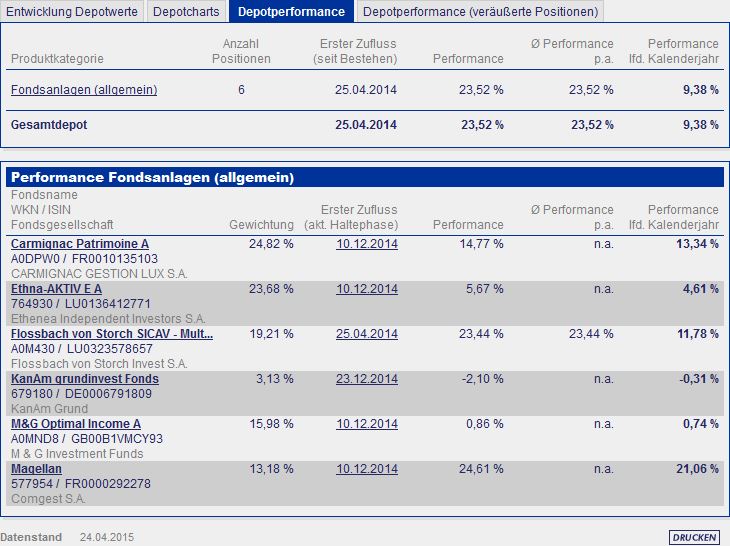Viewport: 730px width, 546px height.
Task: Open the Fondsanlagen (allgemein) category link
Action: [x=84, y=89]
